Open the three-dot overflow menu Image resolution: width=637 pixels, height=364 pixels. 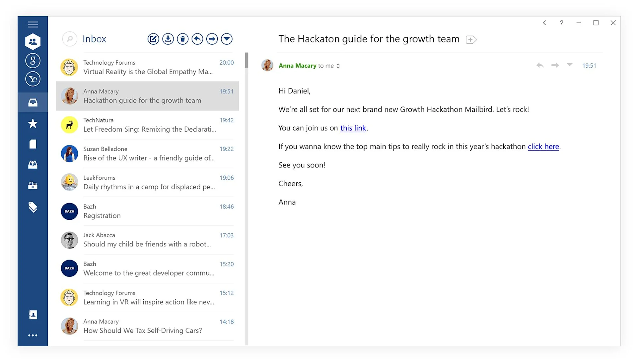click(33, 335)
